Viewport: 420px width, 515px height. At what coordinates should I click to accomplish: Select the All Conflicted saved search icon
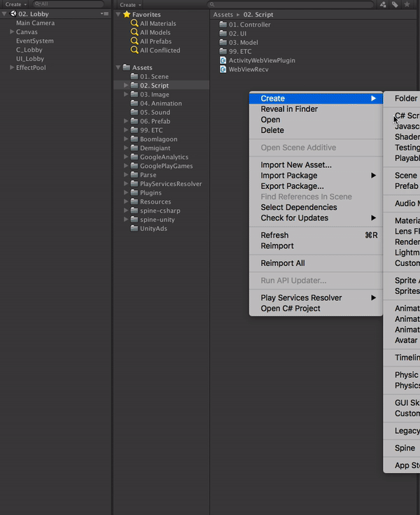134,50
